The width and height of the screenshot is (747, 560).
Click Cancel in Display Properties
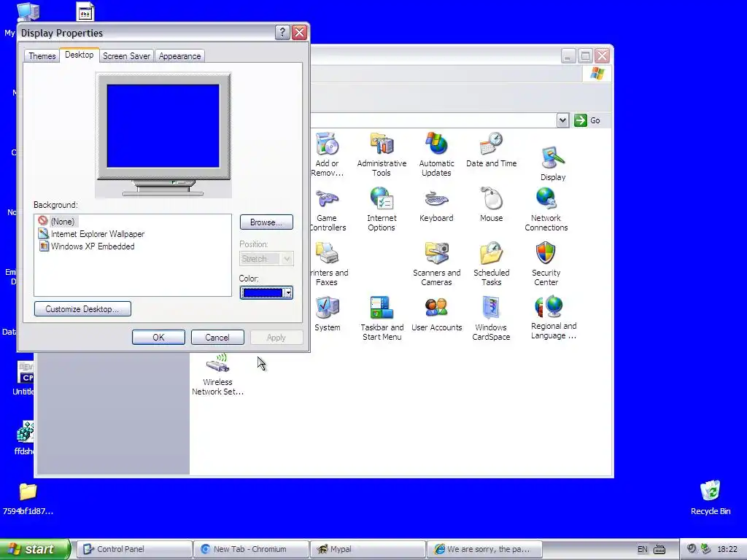(x=217, y=337)
